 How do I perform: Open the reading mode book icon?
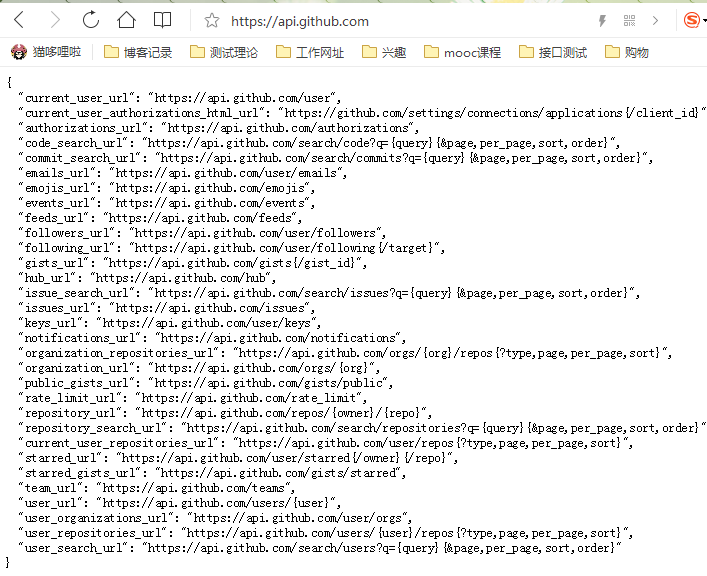[162, 20]
